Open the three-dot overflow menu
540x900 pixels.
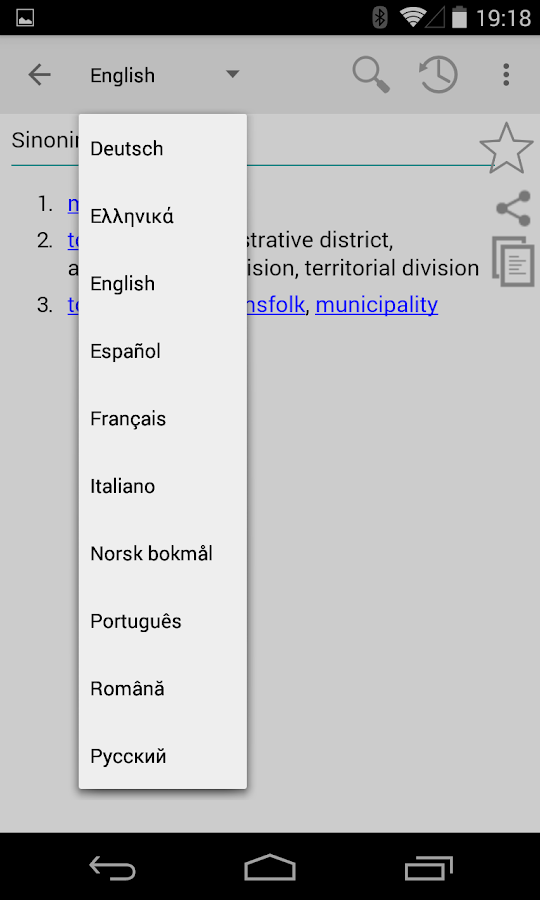coord(506,75)
